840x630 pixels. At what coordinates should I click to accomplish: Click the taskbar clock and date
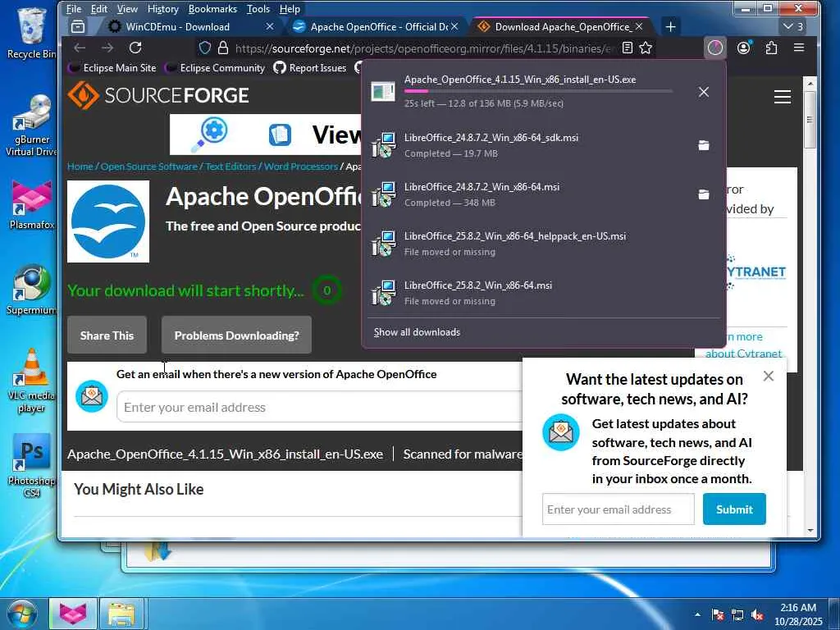click(x=798, y=614)
